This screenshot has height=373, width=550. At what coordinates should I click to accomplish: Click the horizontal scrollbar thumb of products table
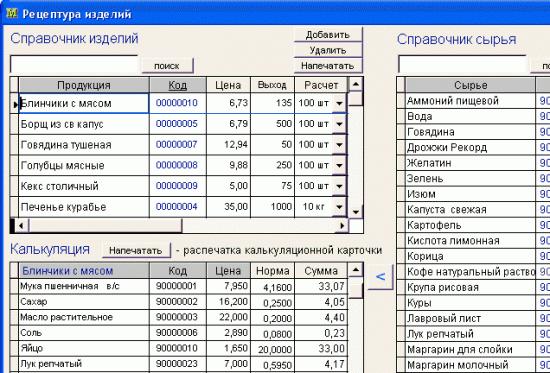point(105,226)
